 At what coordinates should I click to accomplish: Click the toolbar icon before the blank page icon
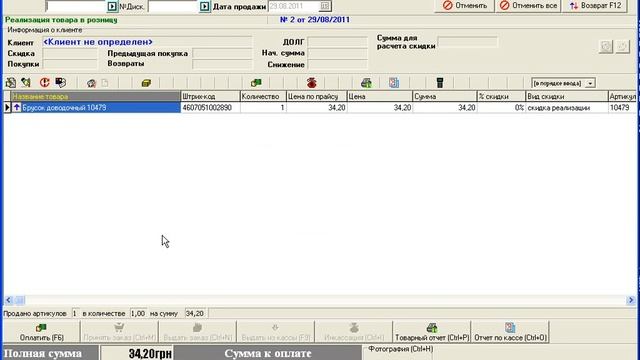pyautogui.click(x=91, y=83)
